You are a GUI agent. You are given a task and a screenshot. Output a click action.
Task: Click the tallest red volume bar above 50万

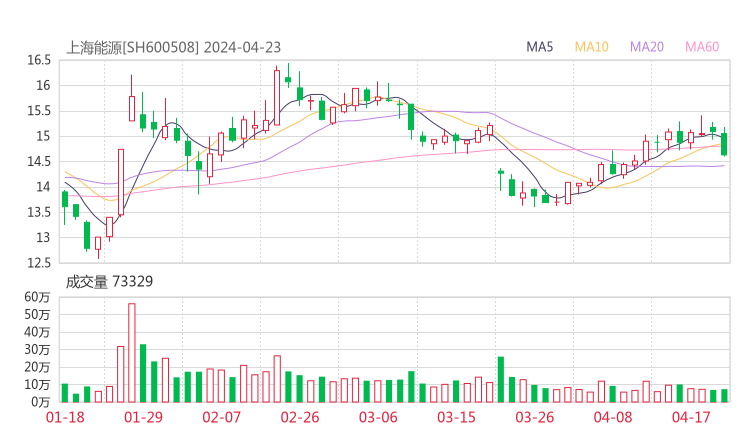pos(132,353)
